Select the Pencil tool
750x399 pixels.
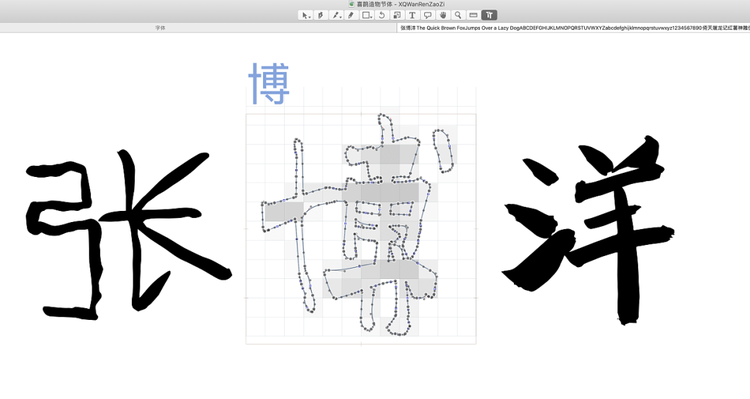point(351,15)
